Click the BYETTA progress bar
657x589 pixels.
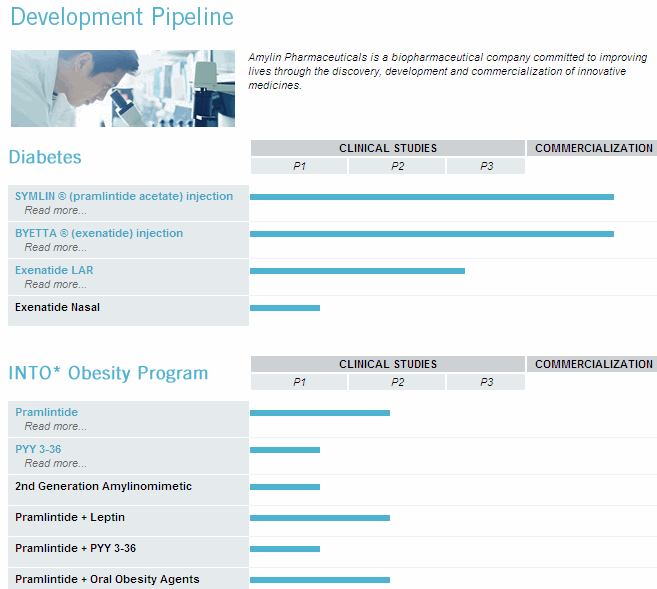click(x=432, y=234)
